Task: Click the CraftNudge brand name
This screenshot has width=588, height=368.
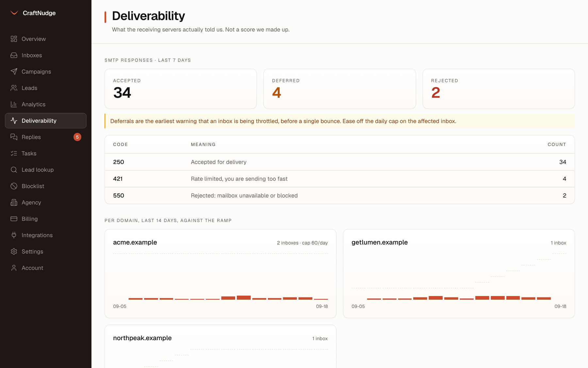Action: [39, 13]
